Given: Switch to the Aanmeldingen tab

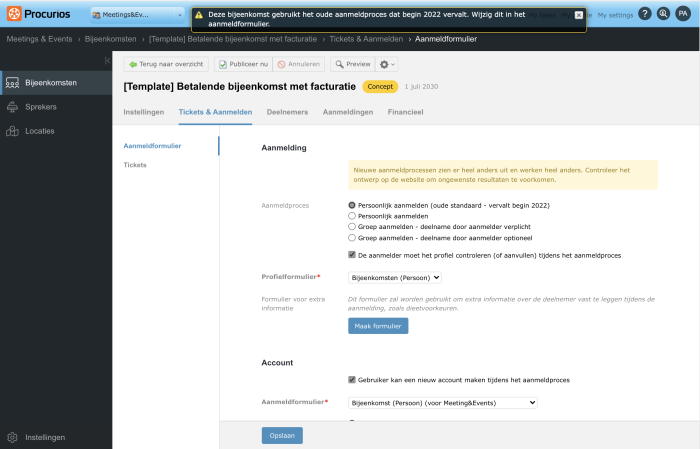Looking at the screenshot, I should (x=348, y=112).
